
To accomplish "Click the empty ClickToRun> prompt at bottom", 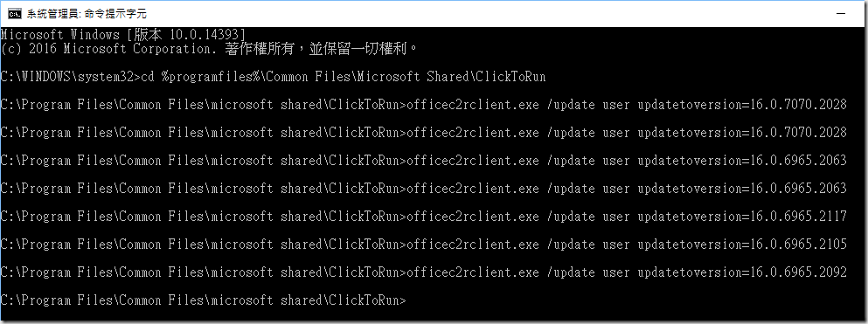I will pos(203,300).
